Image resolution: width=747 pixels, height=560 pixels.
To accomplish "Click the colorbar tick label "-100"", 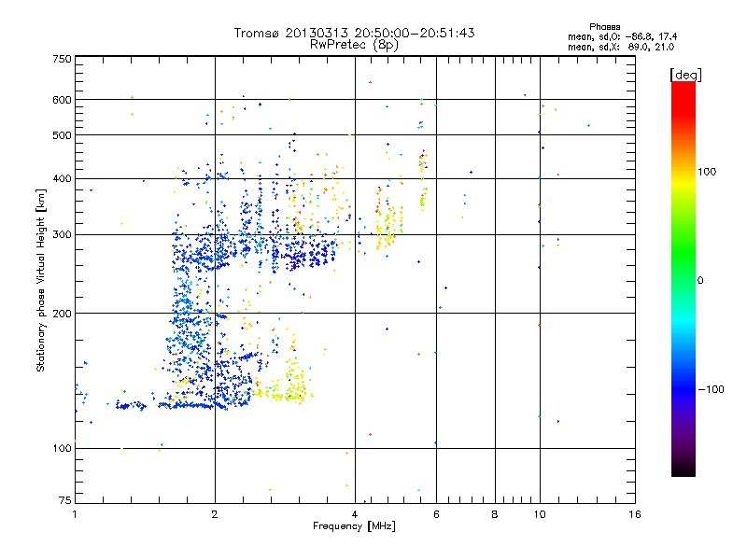I will click(712, 389).
